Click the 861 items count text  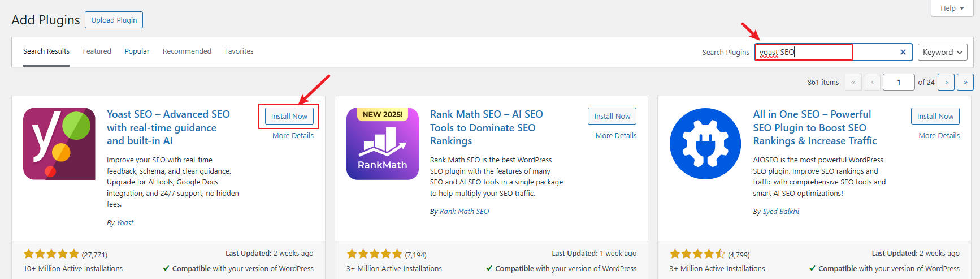coord(823,83)
